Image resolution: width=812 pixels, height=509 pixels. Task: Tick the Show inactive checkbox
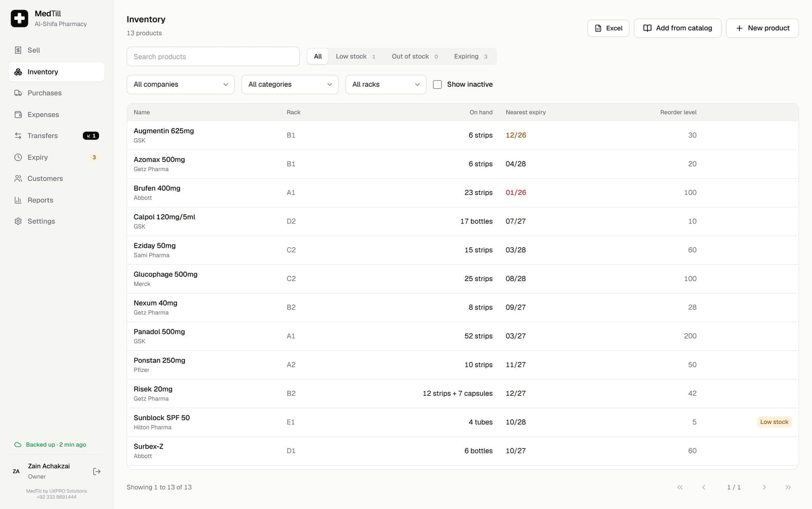[x=437, y=84]
